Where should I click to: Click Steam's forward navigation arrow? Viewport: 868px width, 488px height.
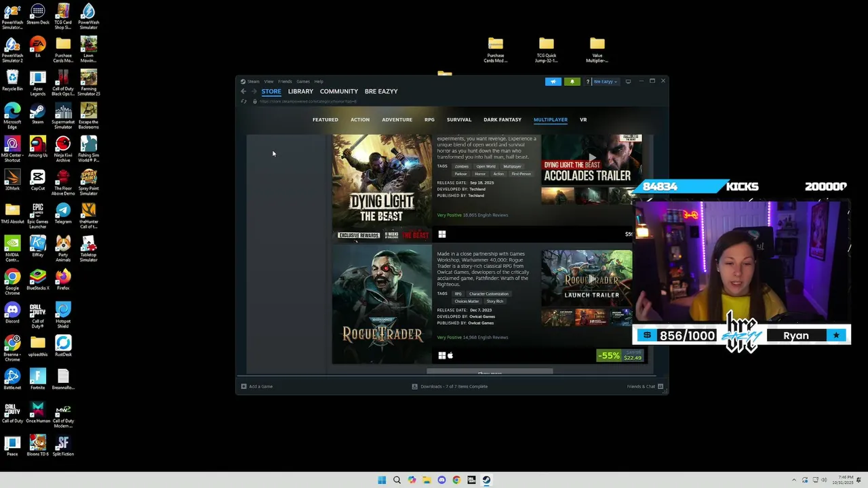click(x=254, y=91)
